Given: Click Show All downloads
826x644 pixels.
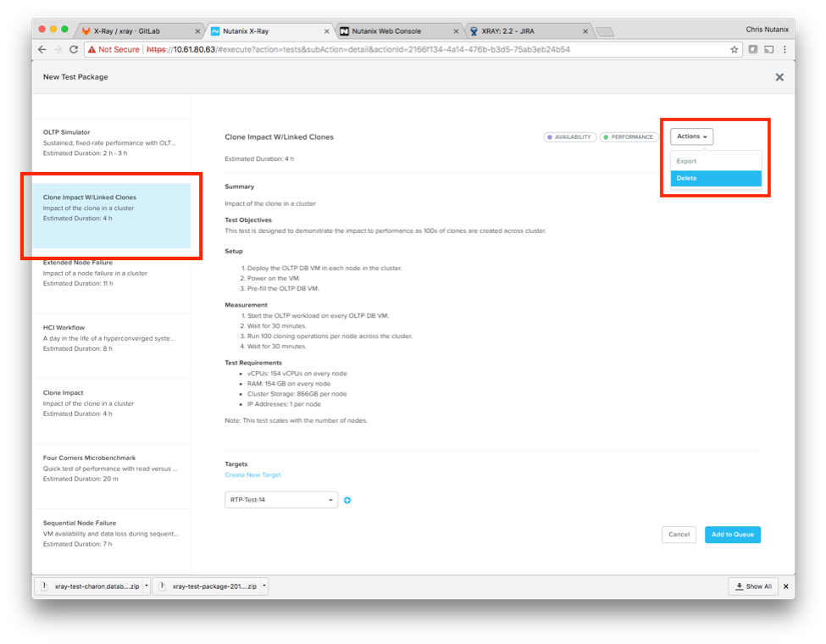Looking at the screenshot, I should tap(753, 586).
